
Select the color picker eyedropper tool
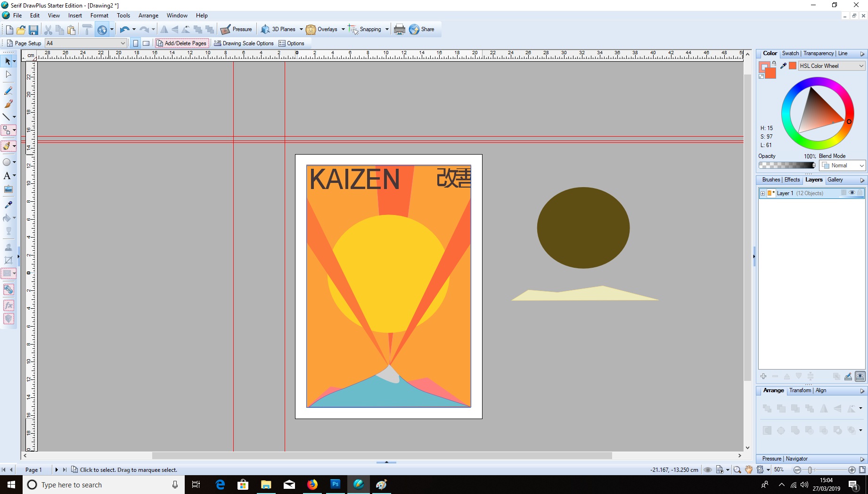click(x=8, y=205)
